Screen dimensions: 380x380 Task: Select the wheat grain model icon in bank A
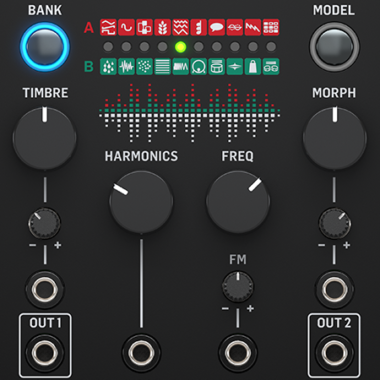coord(162,27)
